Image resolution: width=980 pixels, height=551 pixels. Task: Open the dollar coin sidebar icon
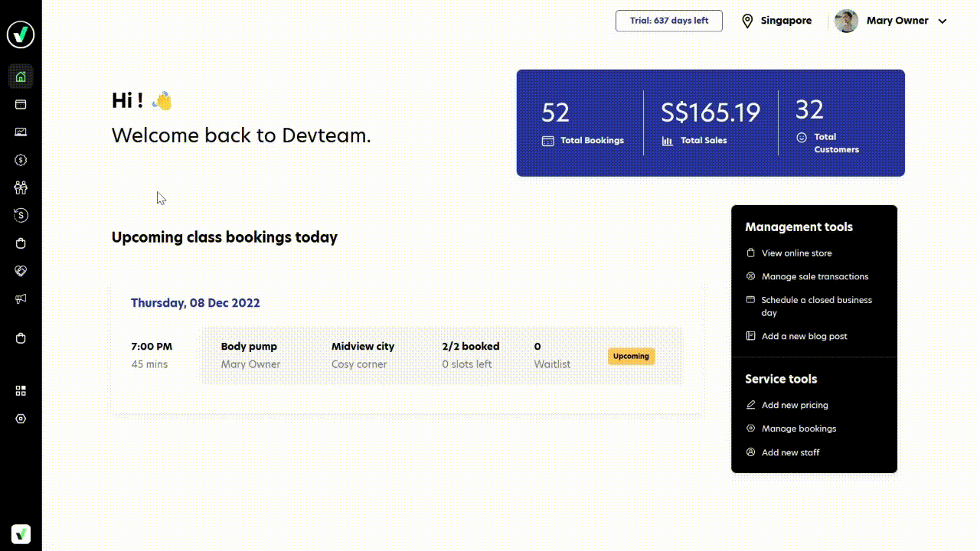pos(21,160)
